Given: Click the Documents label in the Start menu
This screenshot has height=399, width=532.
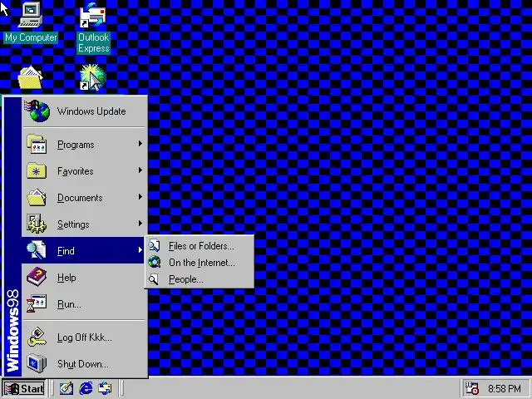Looking at the screenshot, I should click(80, 198).
